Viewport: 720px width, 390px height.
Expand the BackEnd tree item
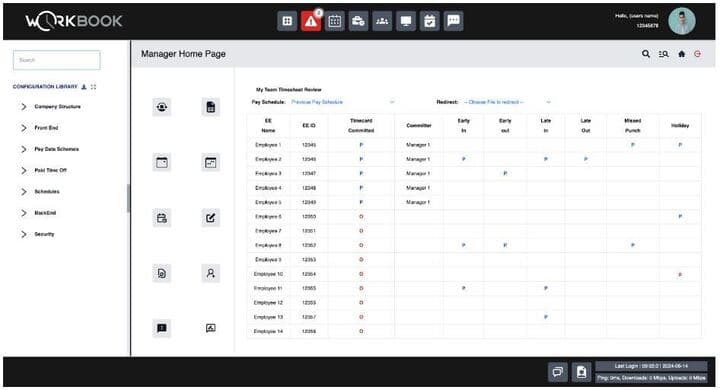(x=24, y=213)
